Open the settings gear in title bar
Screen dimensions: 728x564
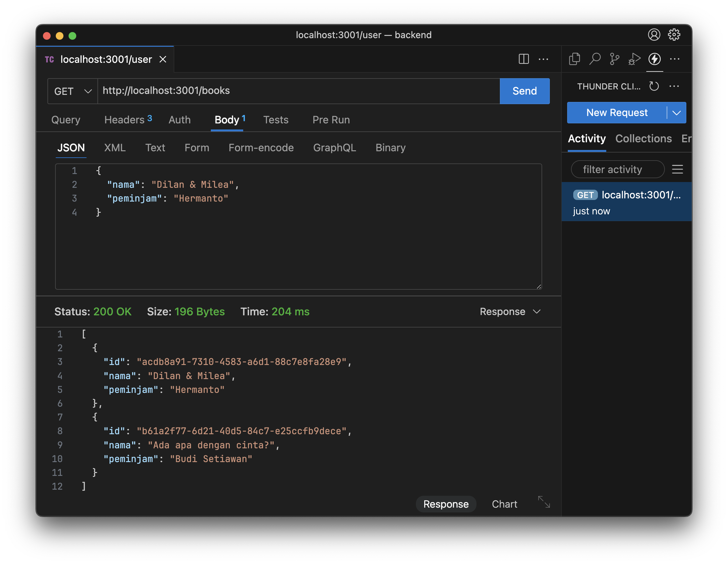click(674, 35)
